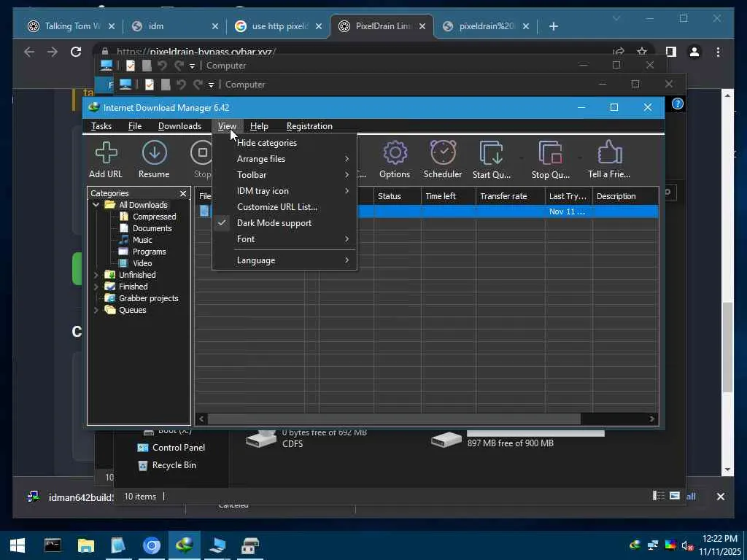This screenshot has height=560, width=747.
Task: Sort by the Time left column header
Action: [x=449, y=196]
